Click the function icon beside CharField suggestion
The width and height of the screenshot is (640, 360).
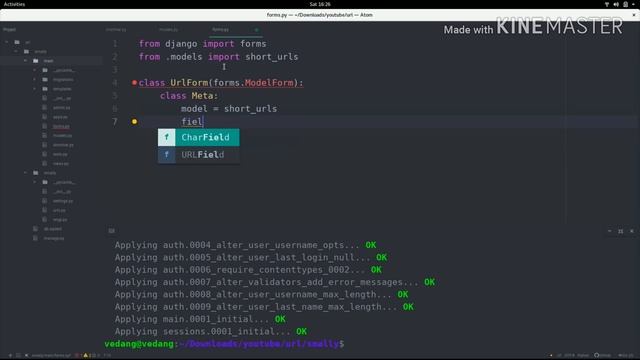[x=167, y=137]
